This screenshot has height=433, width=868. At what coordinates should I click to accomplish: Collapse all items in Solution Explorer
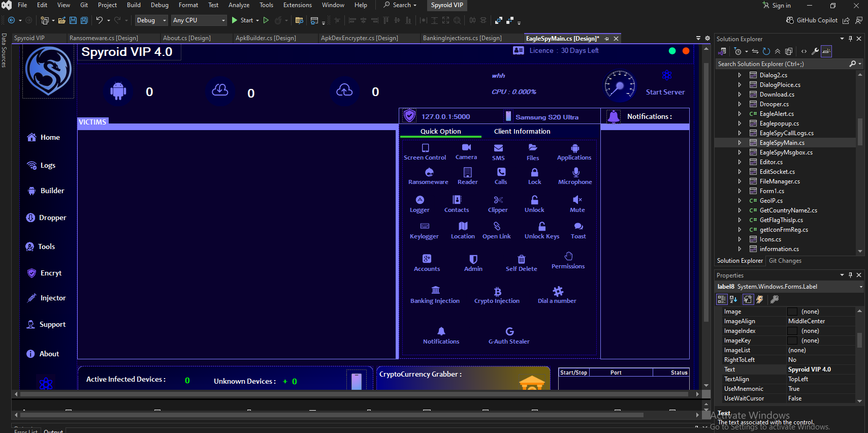pos(778,51)
